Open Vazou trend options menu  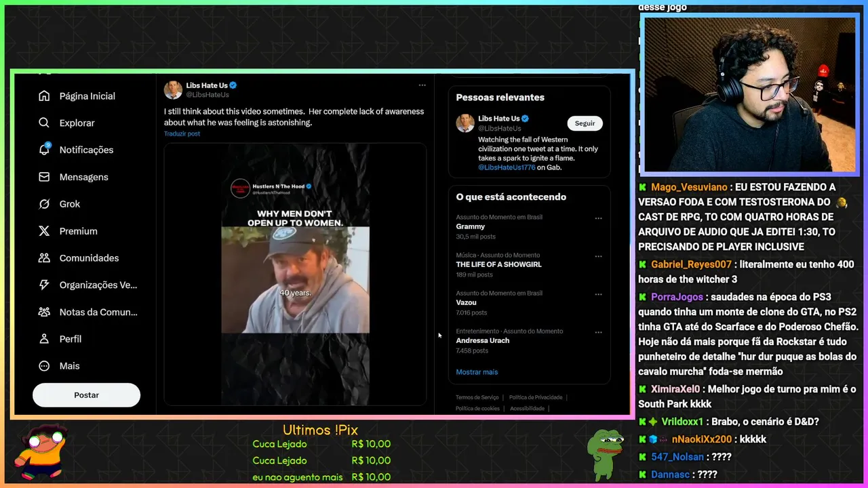(x=598, y=294)
